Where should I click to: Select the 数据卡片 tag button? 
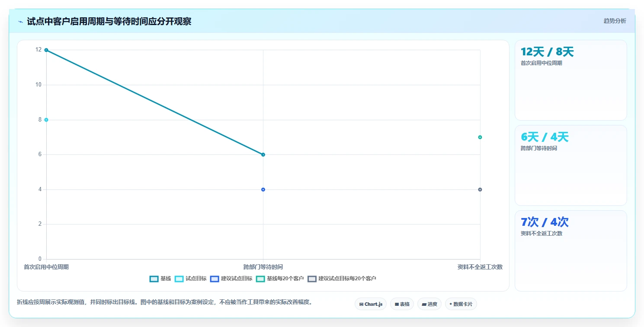point(461,304)
